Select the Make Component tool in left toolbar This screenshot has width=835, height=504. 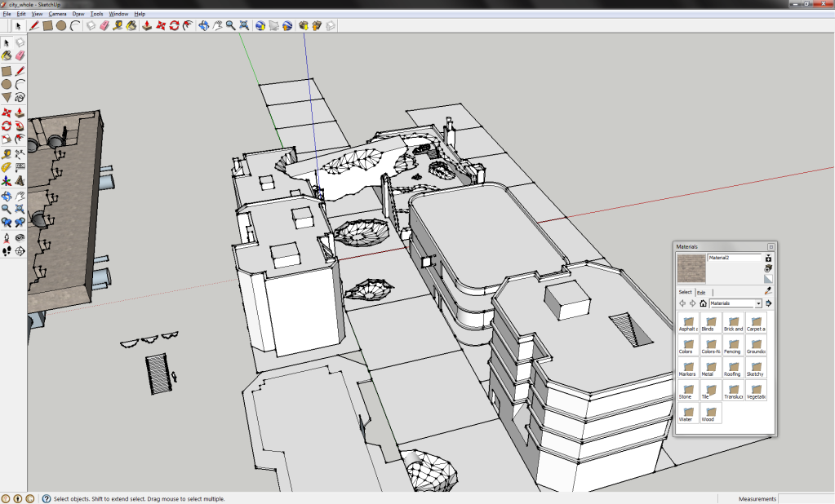click(20, 42)
